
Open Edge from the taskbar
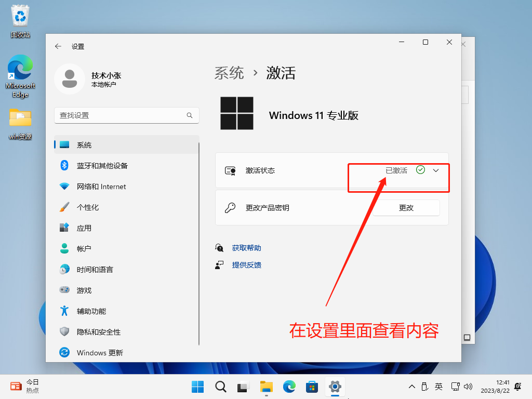(289, 387)
